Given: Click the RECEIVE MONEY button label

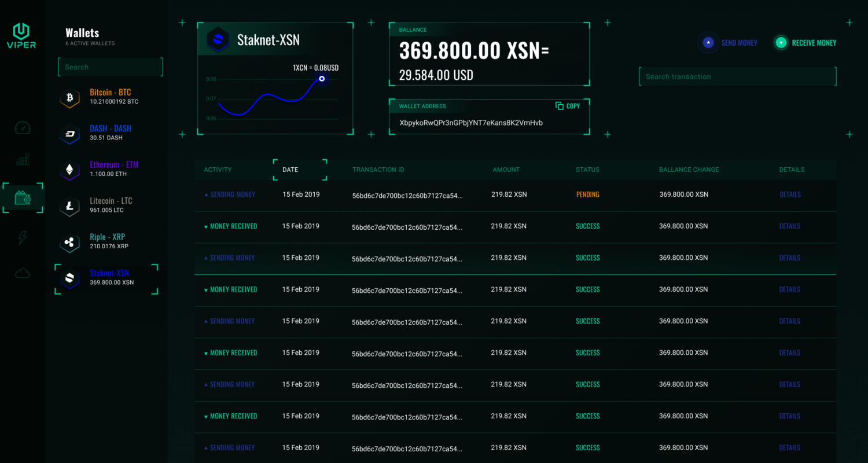Looking at the screenshot, I should (814, 43).
